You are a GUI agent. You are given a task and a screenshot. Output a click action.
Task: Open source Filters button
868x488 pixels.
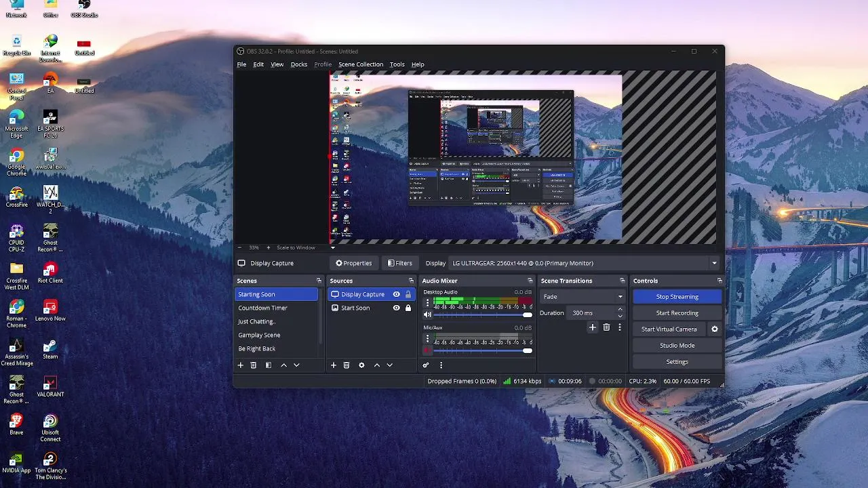point(400,263)
